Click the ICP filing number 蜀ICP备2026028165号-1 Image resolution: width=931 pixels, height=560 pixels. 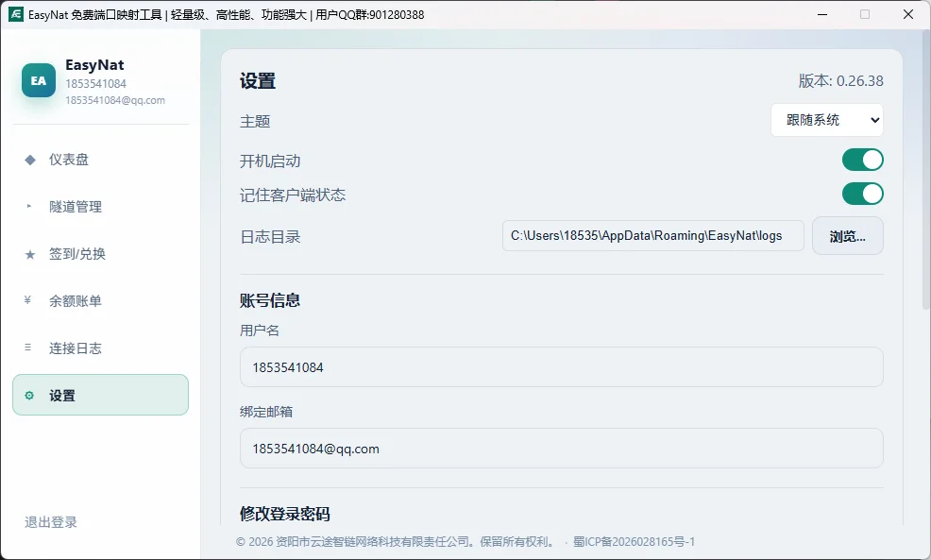[634, 542]
